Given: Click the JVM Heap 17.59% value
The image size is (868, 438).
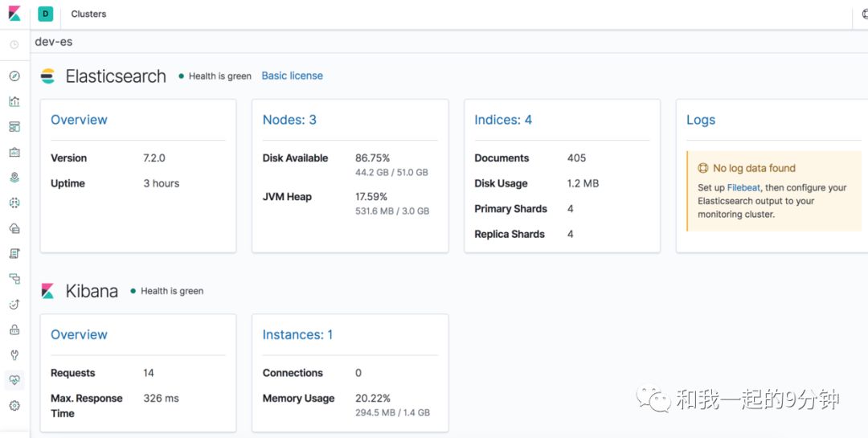Looking at the screenshot, I should pos(371,197).
